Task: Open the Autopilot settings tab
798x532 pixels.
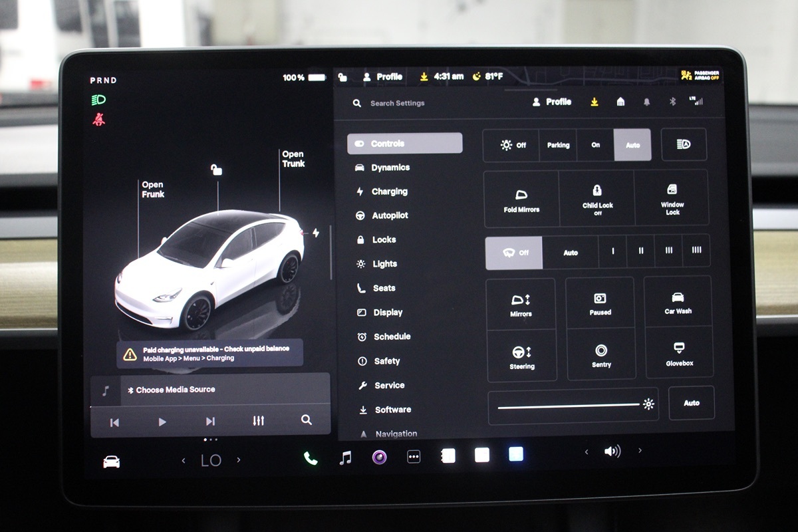Action: (x=390, y=215)
